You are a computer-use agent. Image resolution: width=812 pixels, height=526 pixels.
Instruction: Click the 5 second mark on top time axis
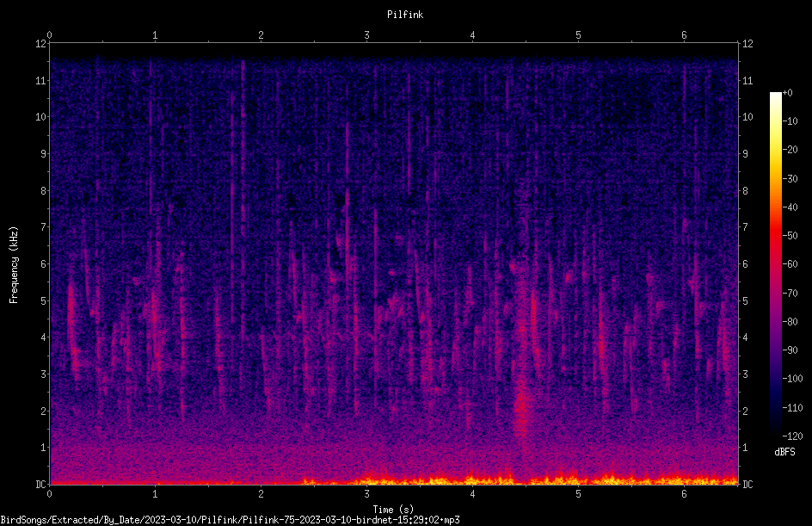[578, 35]
